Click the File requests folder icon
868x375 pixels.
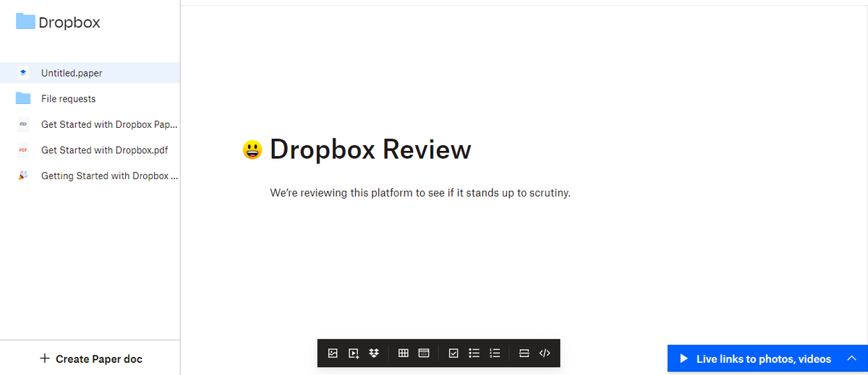23,98
